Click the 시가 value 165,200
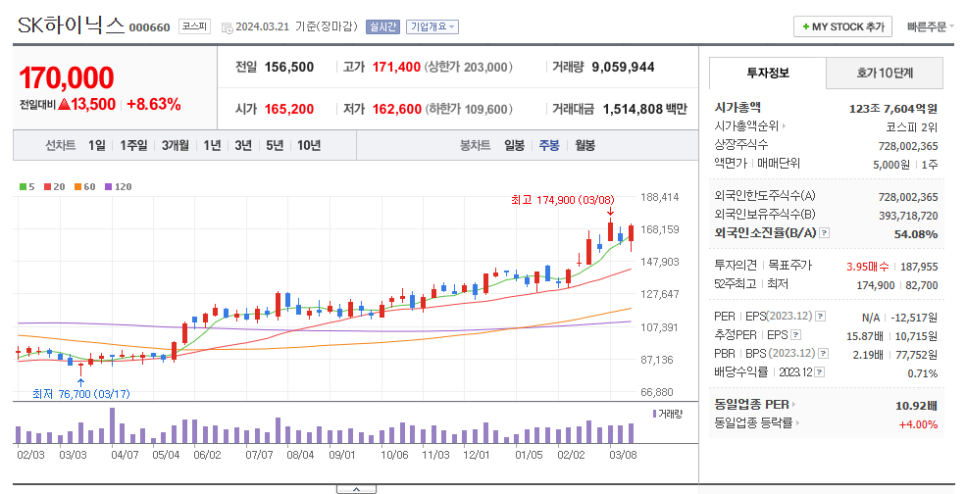The image size is (966, 494). 289,109
